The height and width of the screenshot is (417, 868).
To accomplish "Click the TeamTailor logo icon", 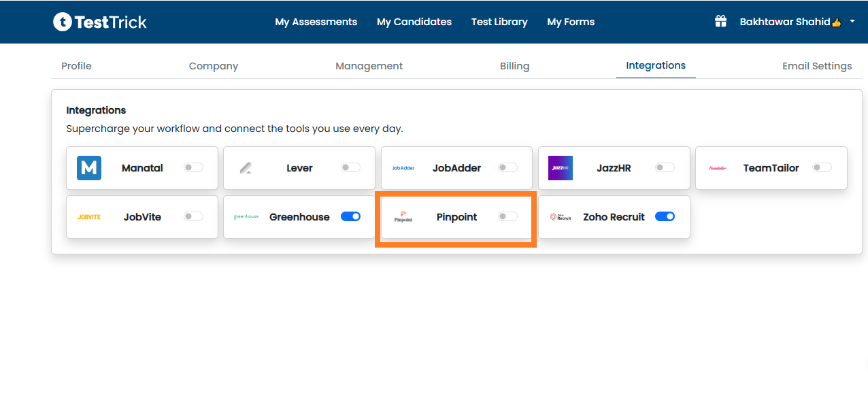I will [x=718, y=168].
